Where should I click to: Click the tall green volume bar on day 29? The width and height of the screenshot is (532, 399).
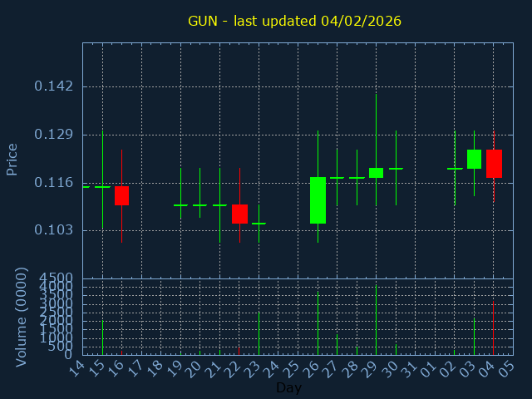[x=376, y=320]
